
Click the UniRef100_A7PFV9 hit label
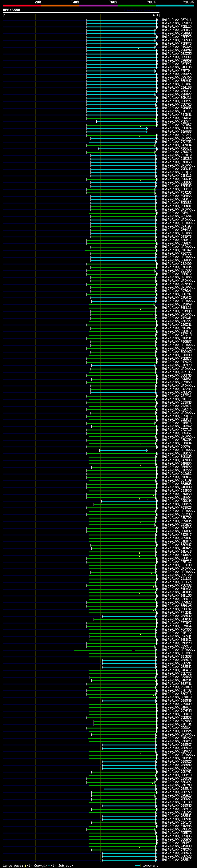pos(176,37)
